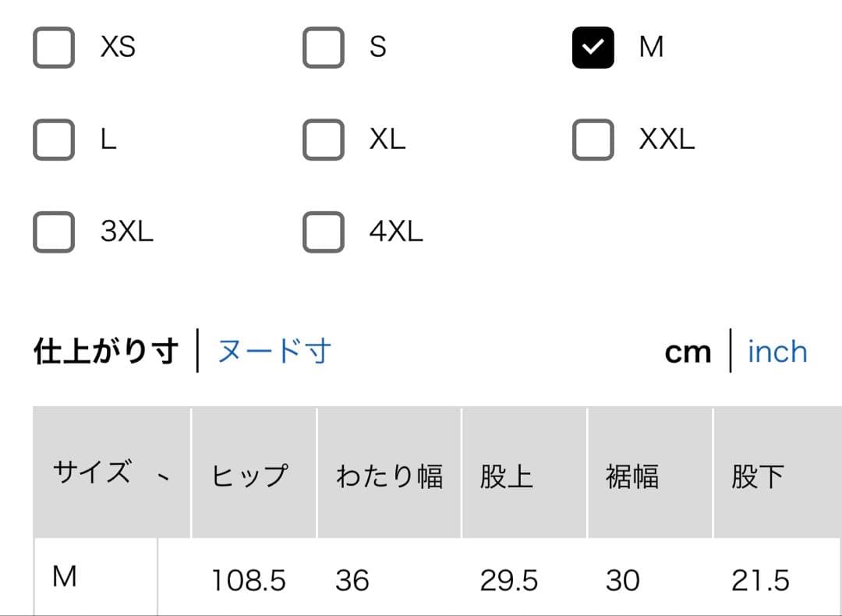The width and height of the screenshot is (842, 616).
Task: Click the 股下 column header
Action: tap(758, 476)
